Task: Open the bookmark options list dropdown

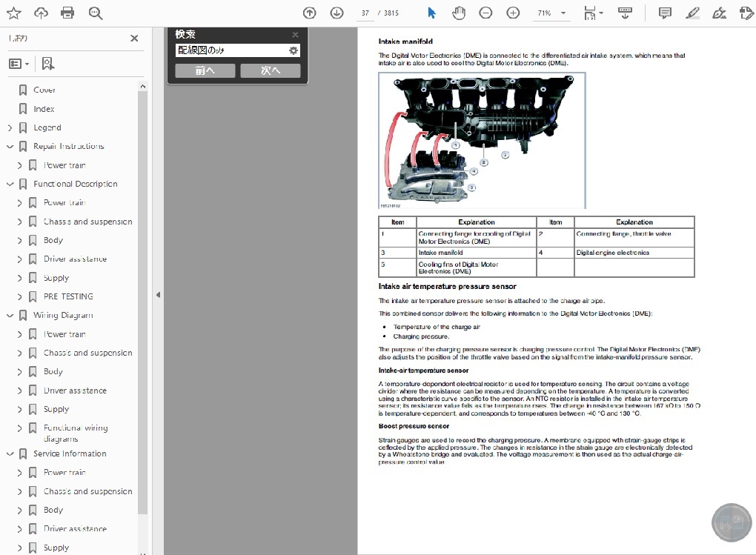Action: tap(19, 64)
